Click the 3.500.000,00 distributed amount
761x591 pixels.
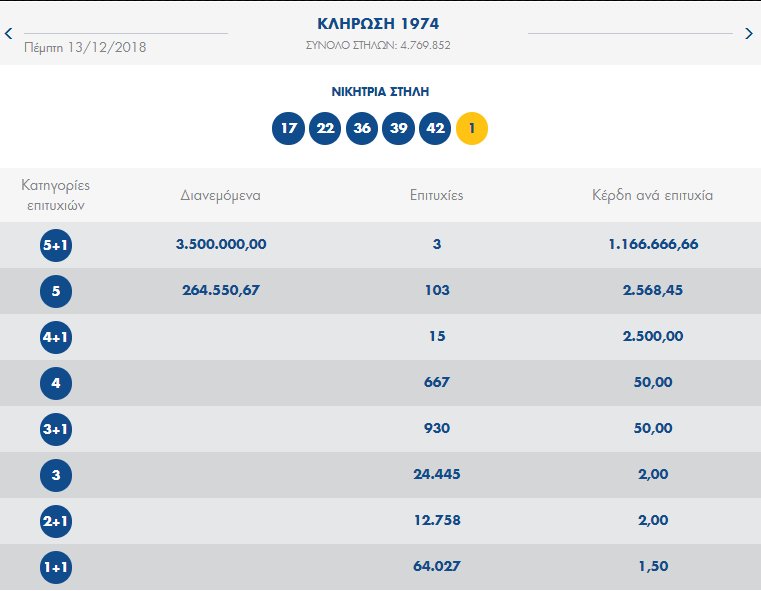point(220,244)
